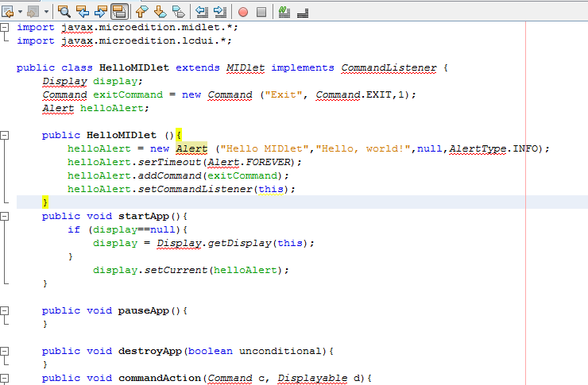Click 'javax.microedition.lcdui.*' import text

[x=144, y=40]
